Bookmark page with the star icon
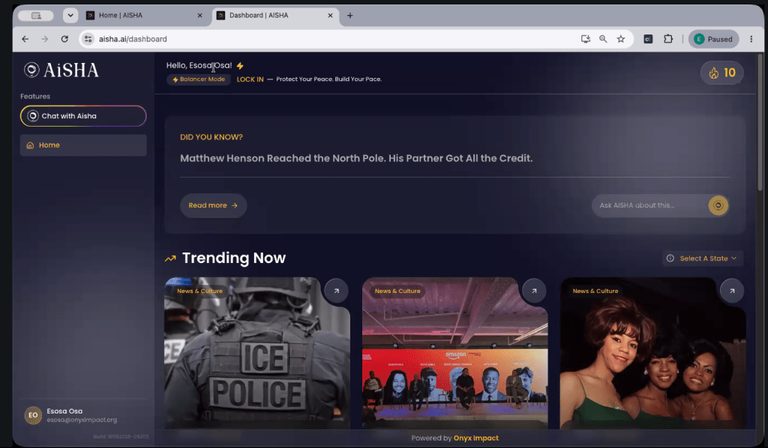Viewport: 768px width, 448px height. pos(621,39)
